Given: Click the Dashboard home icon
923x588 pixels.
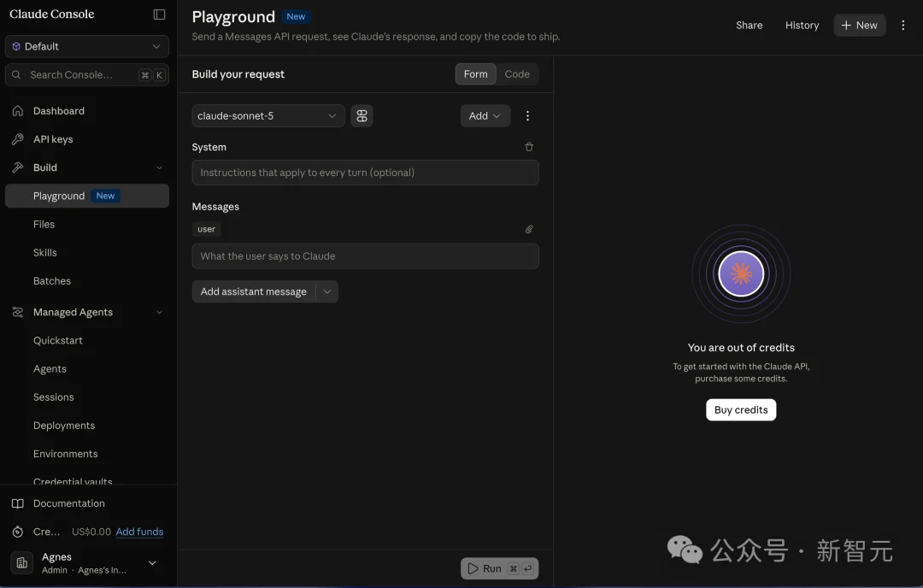Looking at the screenshot, I should pyautogui.click(x=18, y=110).
